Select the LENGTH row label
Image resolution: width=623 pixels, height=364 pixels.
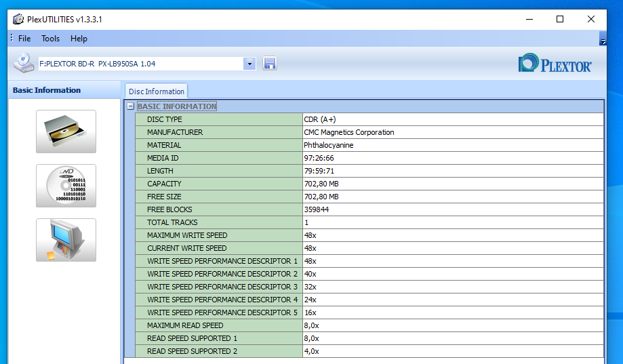[x=219, y=171]
